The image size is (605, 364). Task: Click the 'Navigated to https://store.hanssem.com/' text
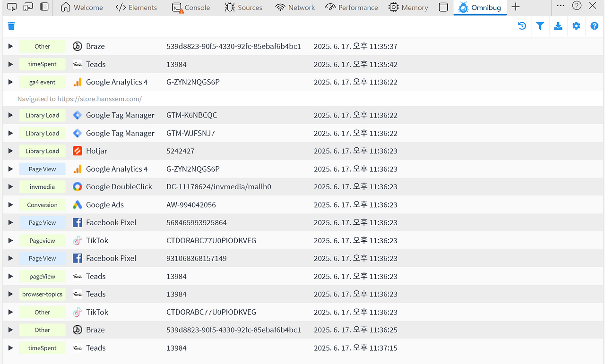(x=79, y=99)
